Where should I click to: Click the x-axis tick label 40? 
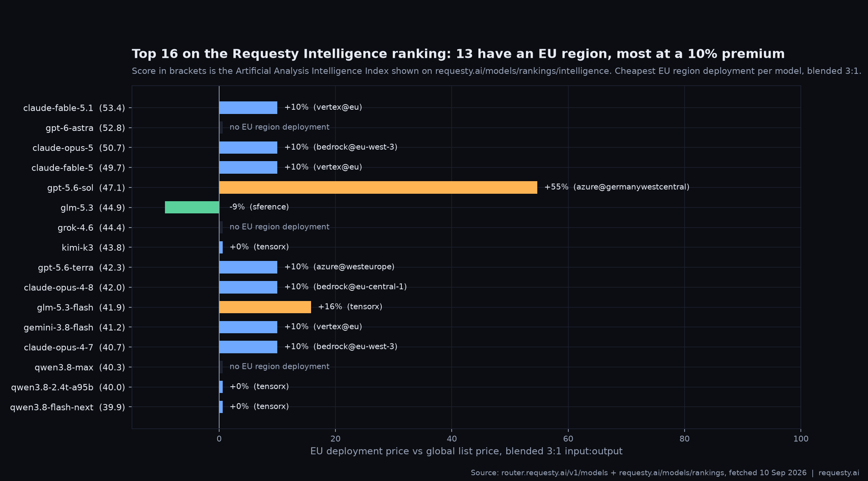[452, 439]
